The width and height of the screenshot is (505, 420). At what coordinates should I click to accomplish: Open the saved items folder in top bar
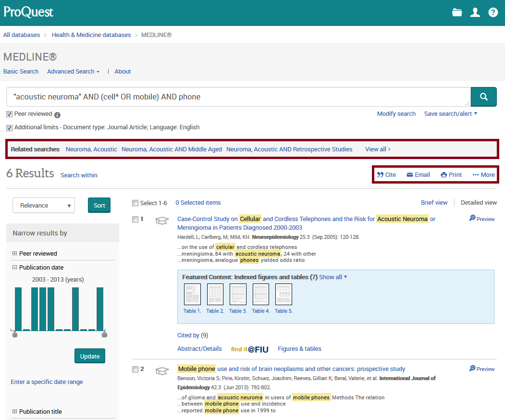457,13
